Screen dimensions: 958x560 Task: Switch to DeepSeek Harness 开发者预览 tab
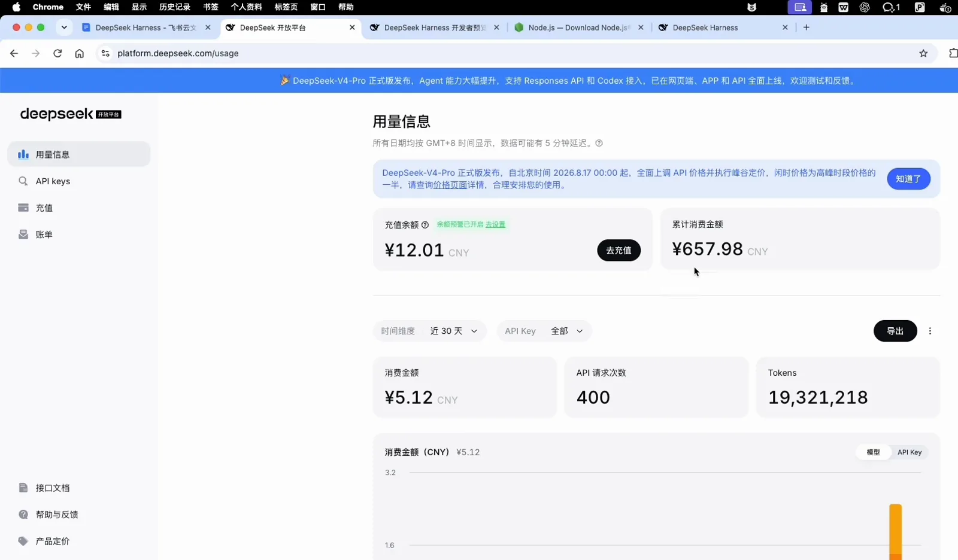click(x=435, y=28)
